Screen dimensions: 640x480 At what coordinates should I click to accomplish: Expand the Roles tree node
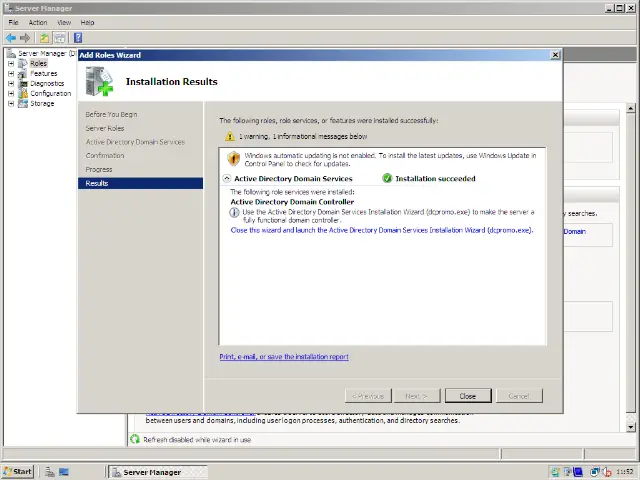click(11, 63)
